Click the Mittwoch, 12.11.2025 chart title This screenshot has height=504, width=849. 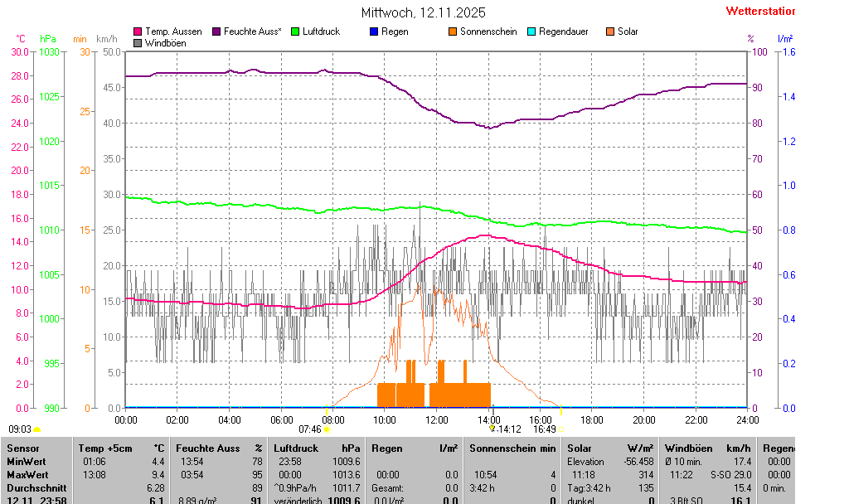[x=424, y=12]
